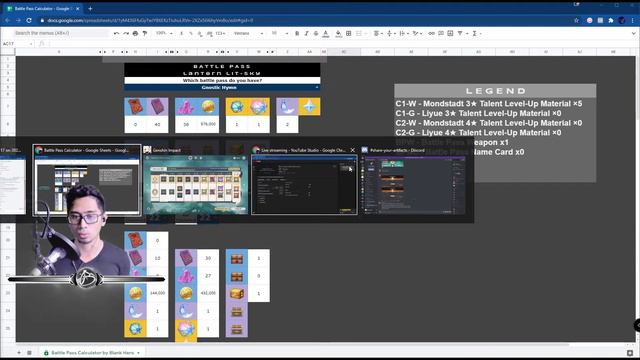Open the Explore button at bottom right
The width and height of the screenshot is (640, 360).
coord(630,353)
